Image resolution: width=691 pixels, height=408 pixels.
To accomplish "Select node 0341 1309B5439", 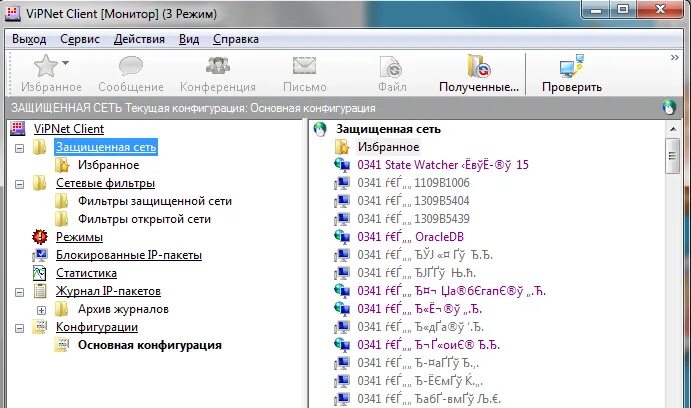I will coord(413,219).
